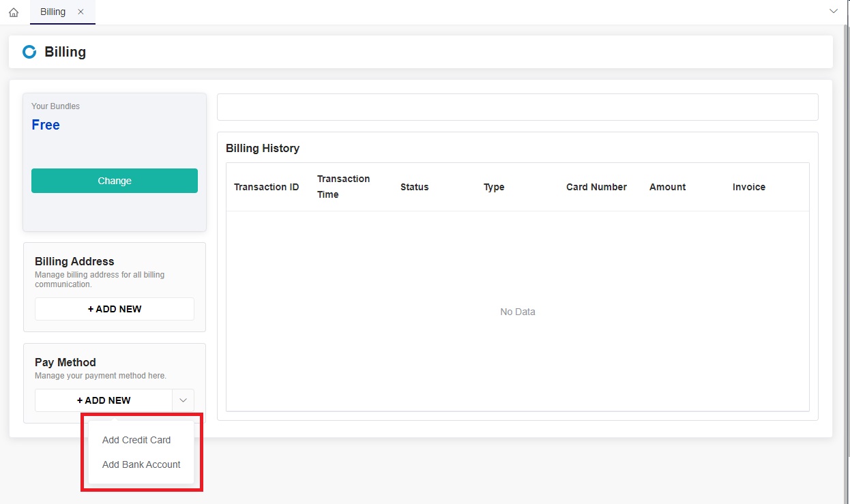Click the circular Billing logo icon
The width and height of the screenshot is (850, 504).
coord(29,51)
